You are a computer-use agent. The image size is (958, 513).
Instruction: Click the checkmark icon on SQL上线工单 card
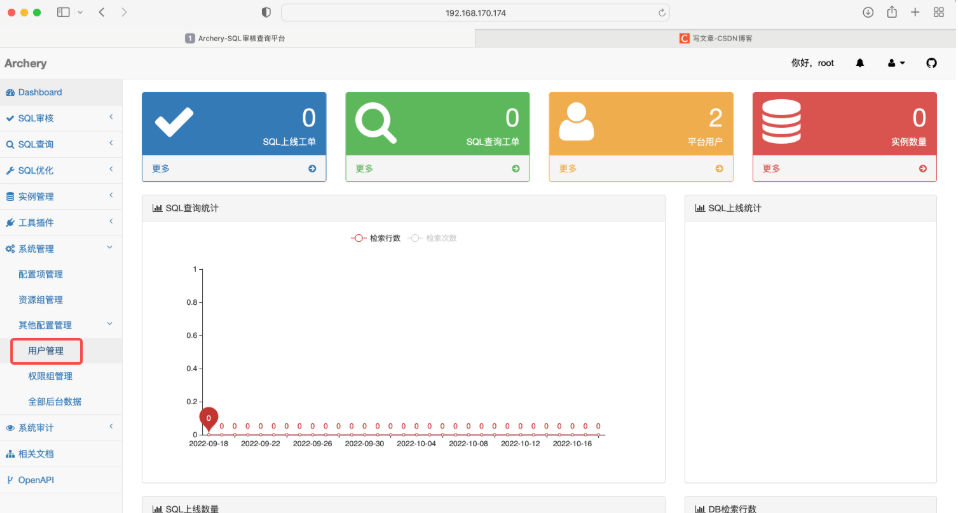(174, 122)
